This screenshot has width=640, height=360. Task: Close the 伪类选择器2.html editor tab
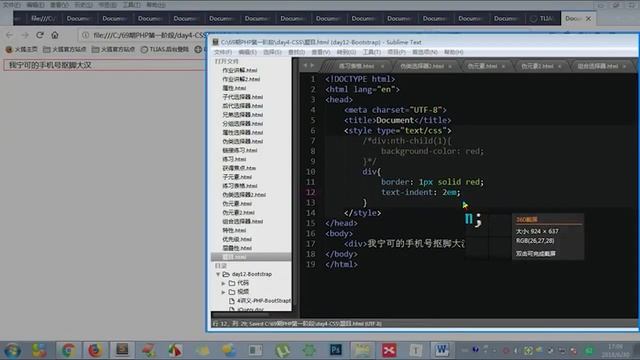point(450,66)
